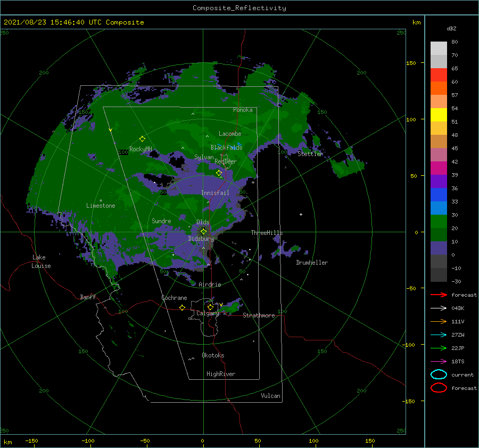Click the radar center marker at Olds
The width and height of the screenshot is (479, 448).
pyautogui.click(x=203, y=232)
